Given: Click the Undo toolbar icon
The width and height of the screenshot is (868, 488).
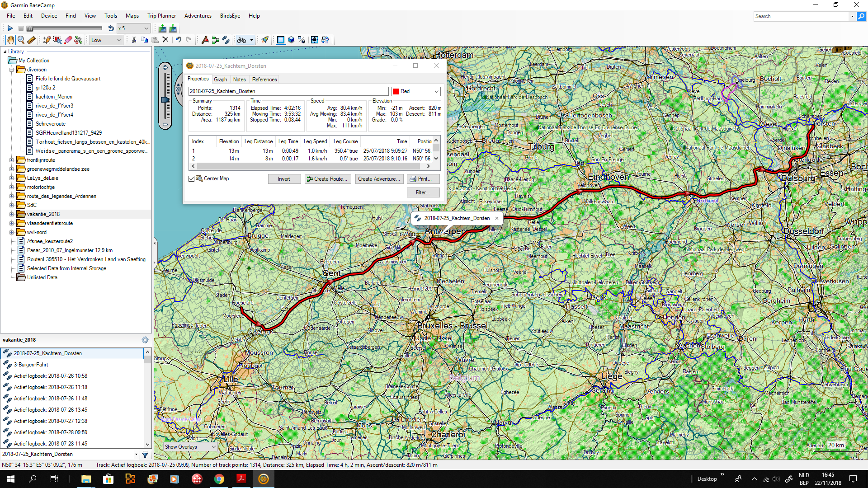Looking at the screenshot, I should point(178,40).
